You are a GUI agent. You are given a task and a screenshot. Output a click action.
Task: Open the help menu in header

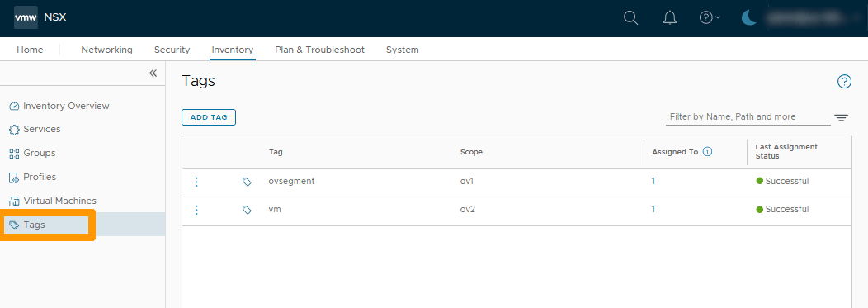[x=710, y=17]
